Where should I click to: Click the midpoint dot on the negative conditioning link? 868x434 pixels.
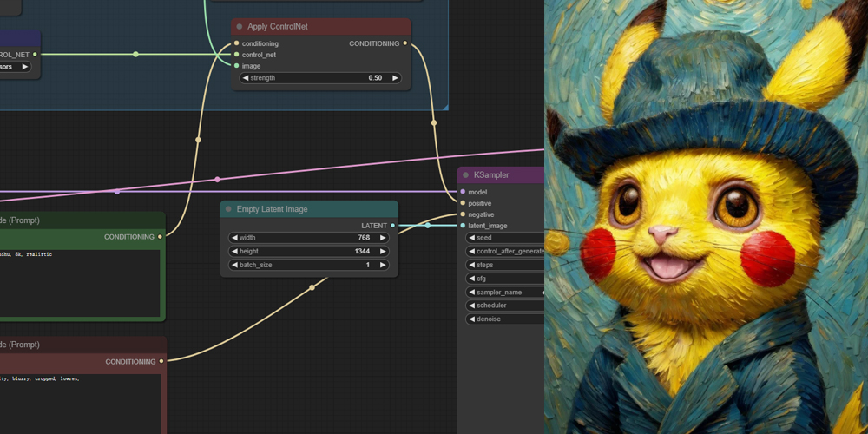[x=312, y=287]
